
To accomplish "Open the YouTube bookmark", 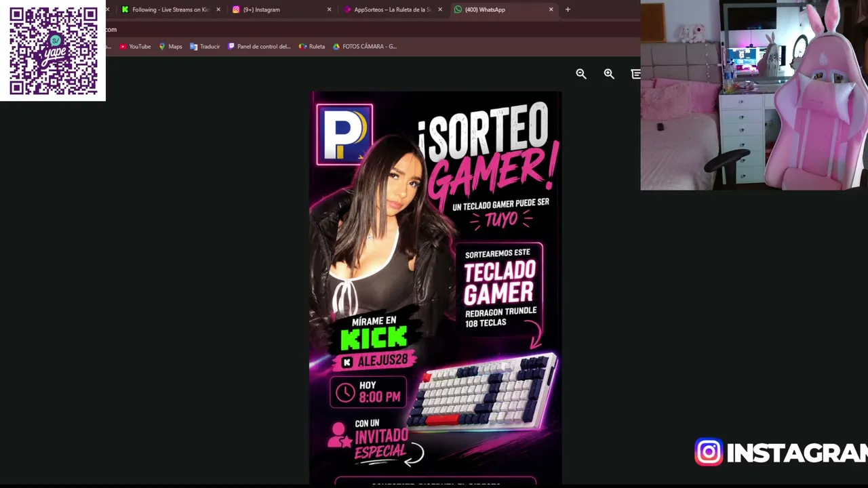I will [135, 47].
